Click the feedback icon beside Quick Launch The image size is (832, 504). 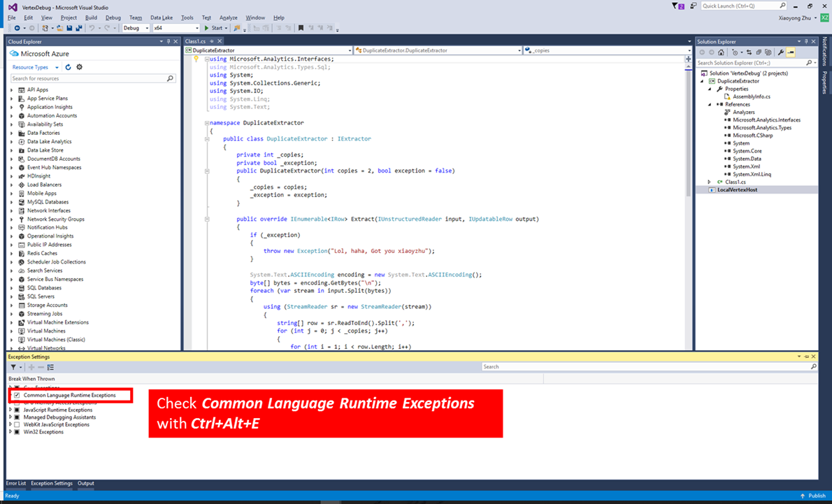pyautogui.click(x=693, y=6)
